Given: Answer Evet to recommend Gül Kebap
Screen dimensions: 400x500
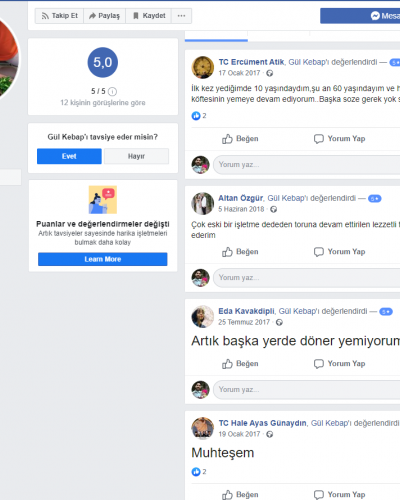Looking at the screenshot, I should click(x=69, y=156).
